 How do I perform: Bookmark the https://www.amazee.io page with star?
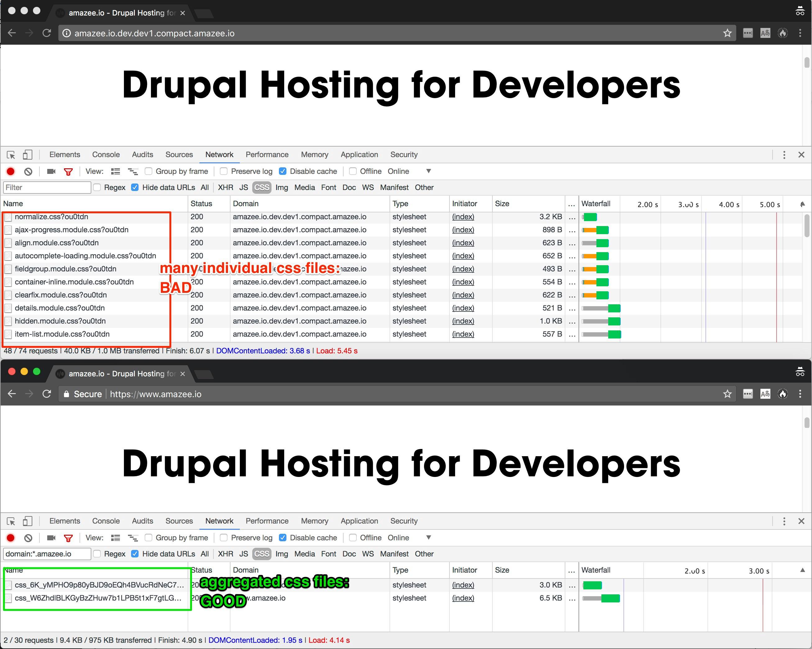coord(727,394)
